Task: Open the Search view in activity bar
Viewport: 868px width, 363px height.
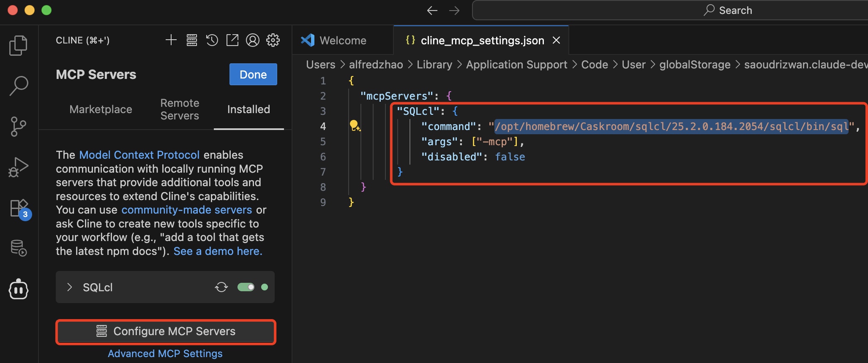Action: point(19,86)
